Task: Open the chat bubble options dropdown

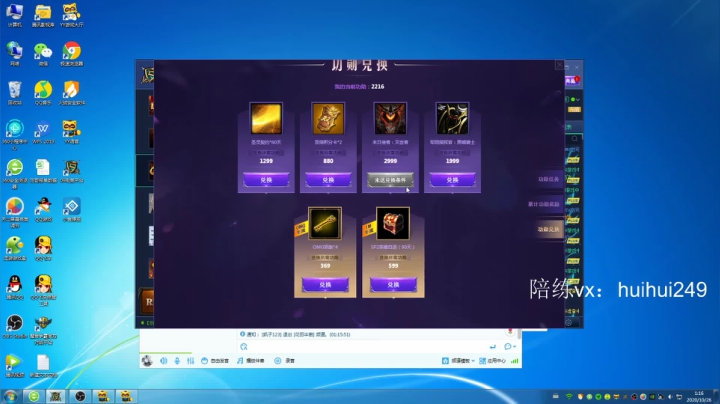Action: pos(510,347)
